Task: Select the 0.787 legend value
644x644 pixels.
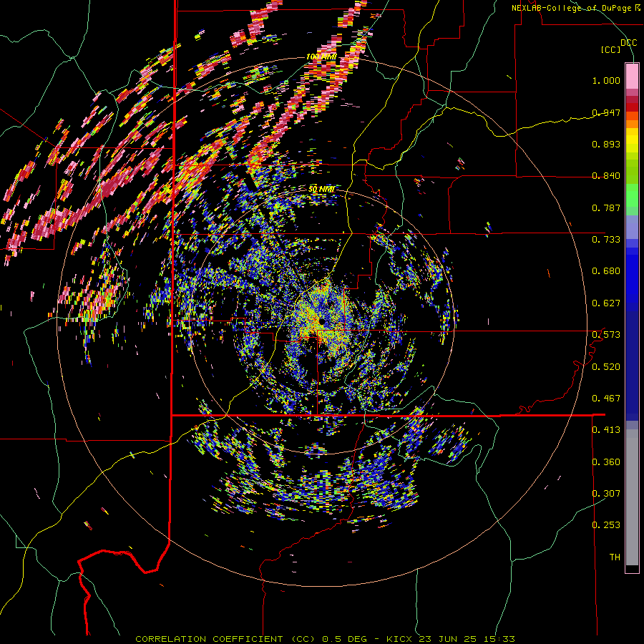Action: (606, 208)
